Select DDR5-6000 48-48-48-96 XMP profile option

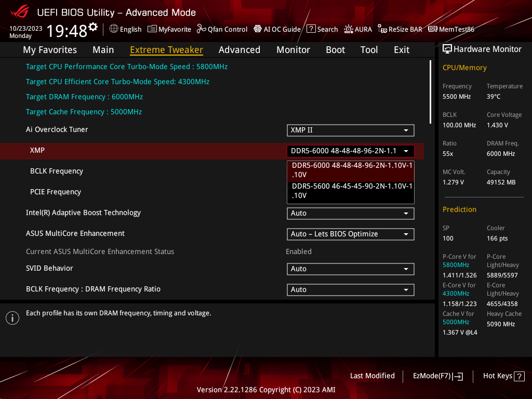pyautogui.click(x=351, y=170)
